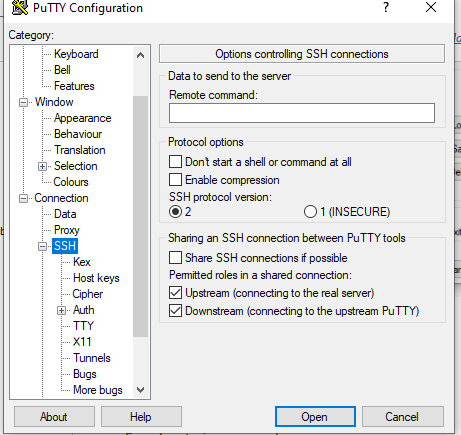Open the Data category
Screen dimensions: 461x435
tap(65, 214)
